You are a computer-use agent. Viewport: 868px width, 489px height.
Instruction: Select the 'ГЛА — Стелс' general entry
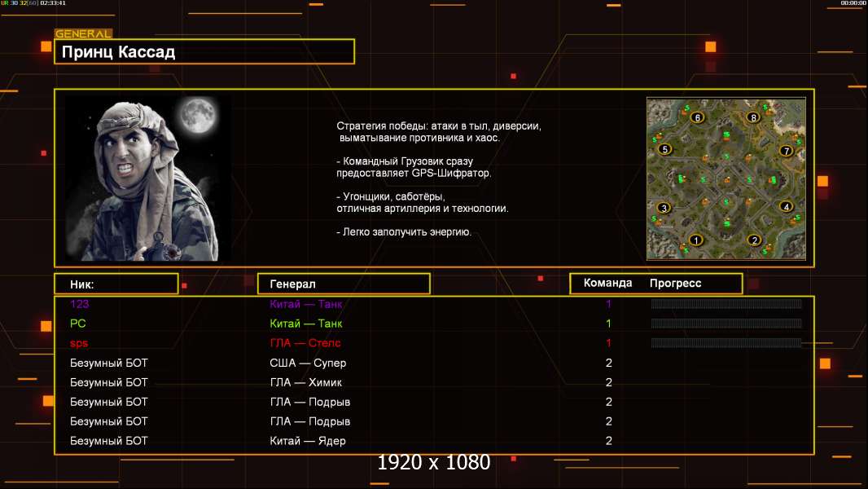(x=305, y=343)
